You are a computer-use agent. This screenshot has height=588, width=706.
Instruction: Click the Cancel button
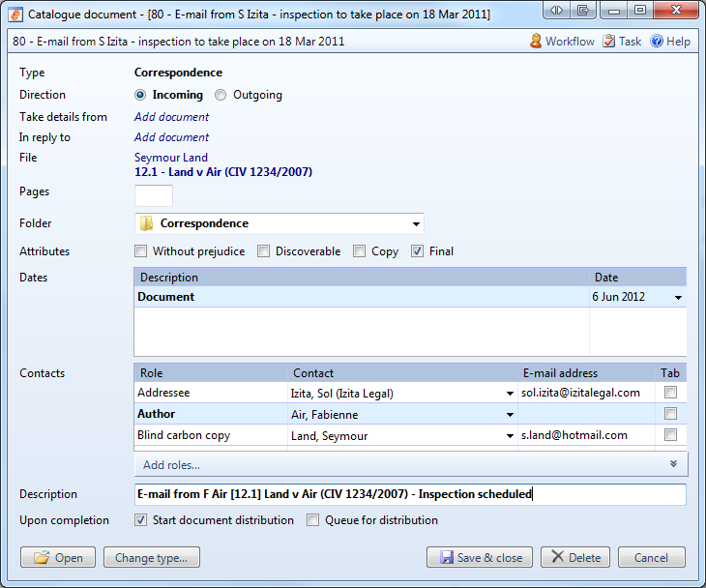pos(652,558)
